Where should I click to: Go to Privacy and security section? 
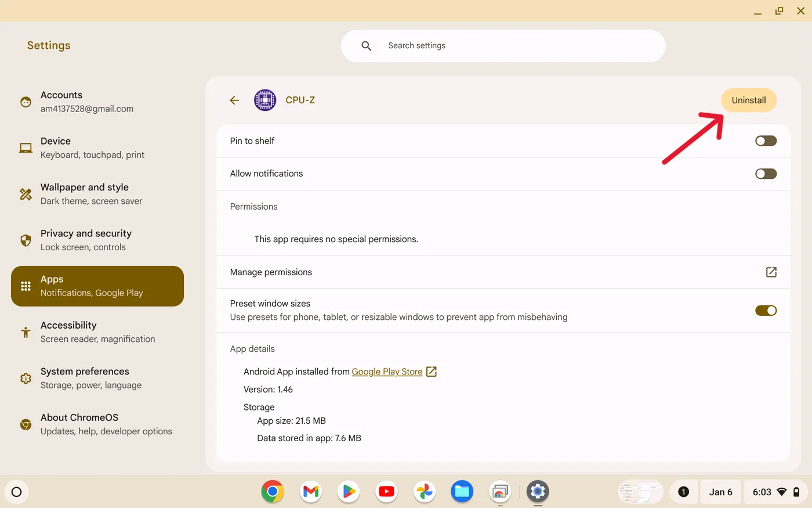click(x=97, y=240)
